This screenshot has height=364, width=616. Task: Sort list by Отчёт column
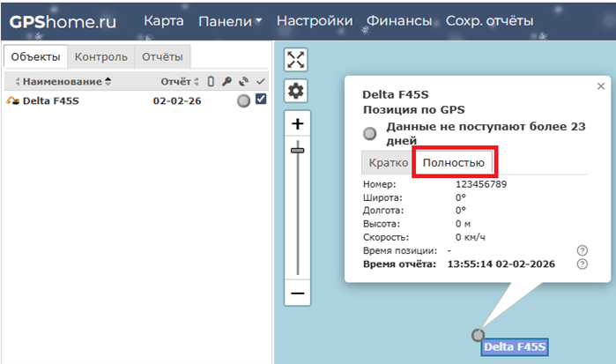tap(175, 82)
